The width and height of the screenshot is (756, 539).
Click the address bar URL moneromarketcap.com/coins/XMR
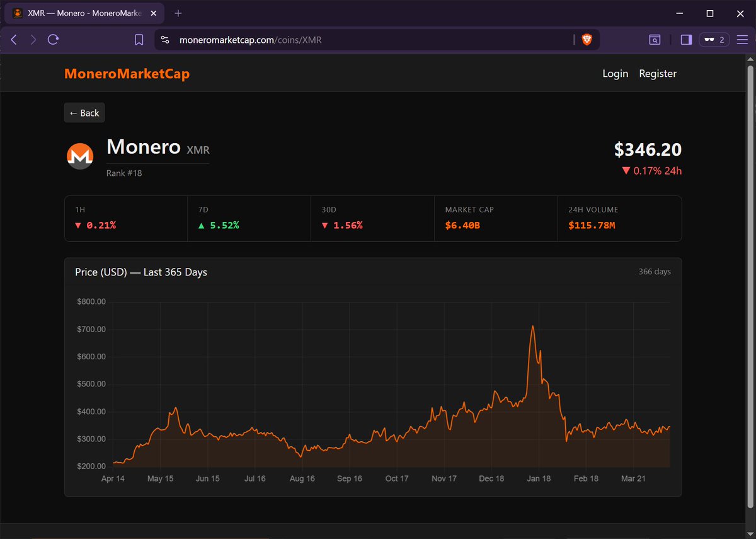tap(252, 40)
